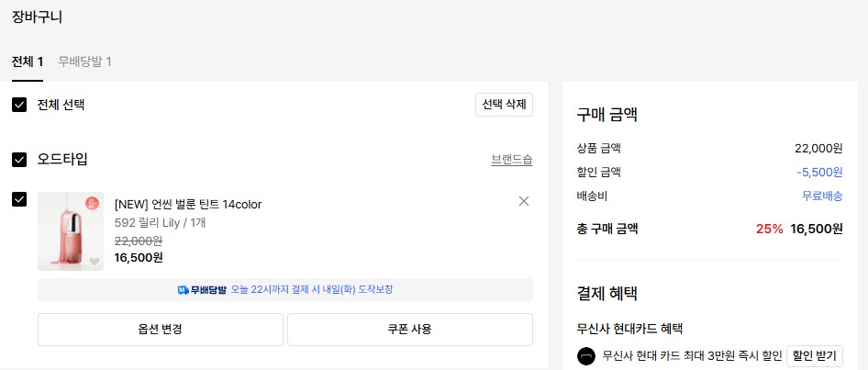
Task: Tap heart icon on product image
Action: (95, 262)
